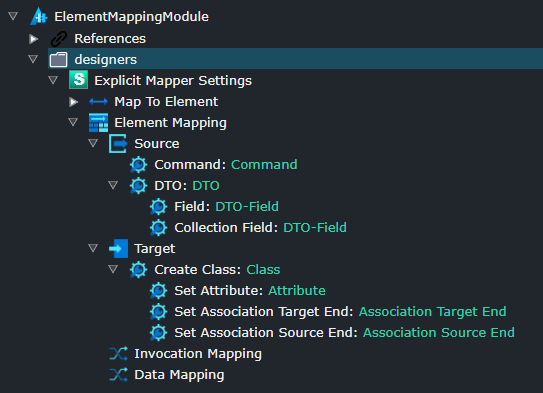Image resolution: width=543 pixels, height=393 pixels.
Task: Click the gear icon beside Create Class
Action: point(139,270)
